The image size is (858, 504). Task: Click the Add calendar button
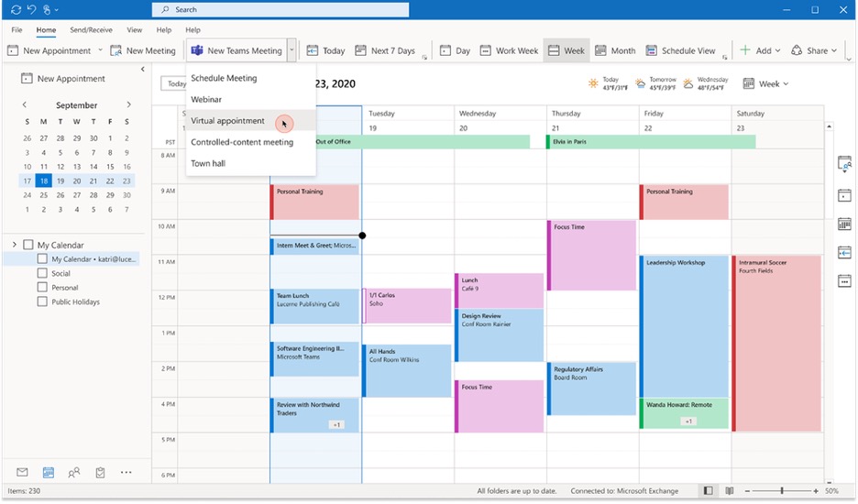(760, 50)
